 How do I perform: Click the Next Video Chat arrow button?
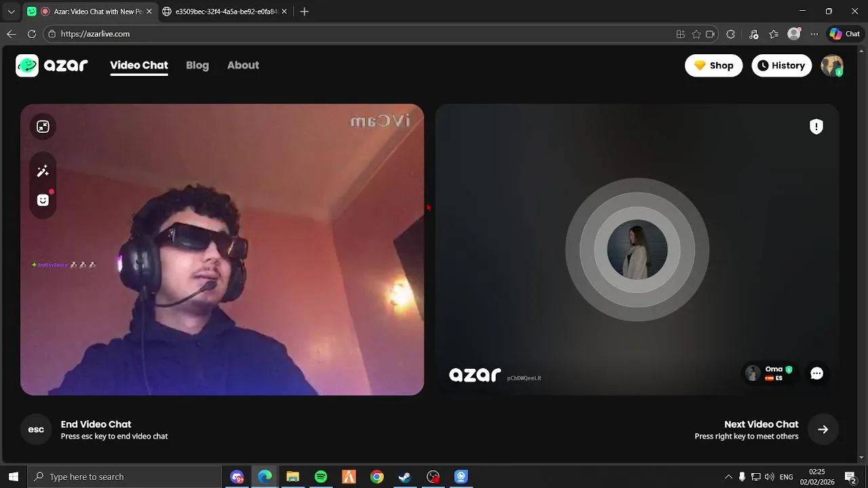pyautogui.click(x=823, y=430)
